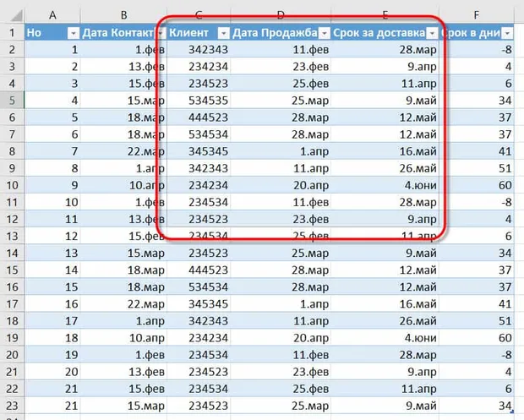Select sale date 28.мар in row 15
The height and width of the screenshot is (420, 524).
point(281,270)
